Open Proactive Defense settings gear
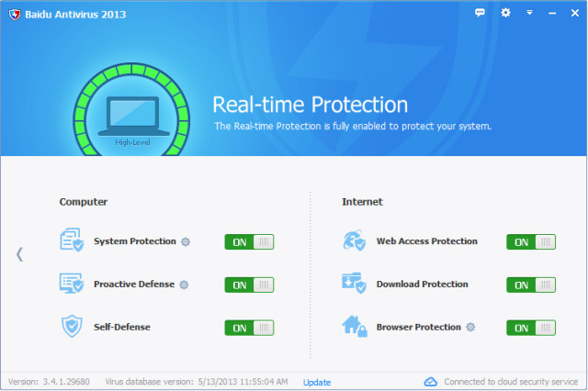The width and height of the screenshot is (588, 391). point(184,285)
